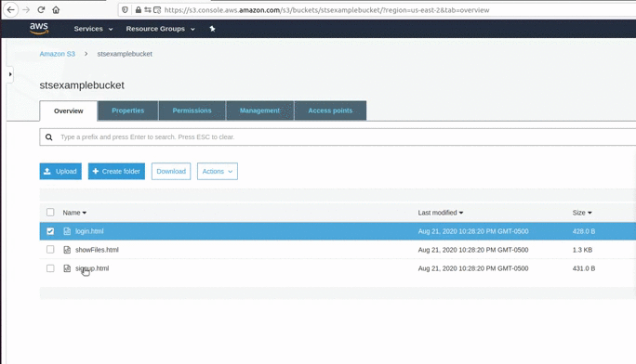Click the signup.html last modified date
Viewport: 636px width, 364px height.
[x=473, y=268]
